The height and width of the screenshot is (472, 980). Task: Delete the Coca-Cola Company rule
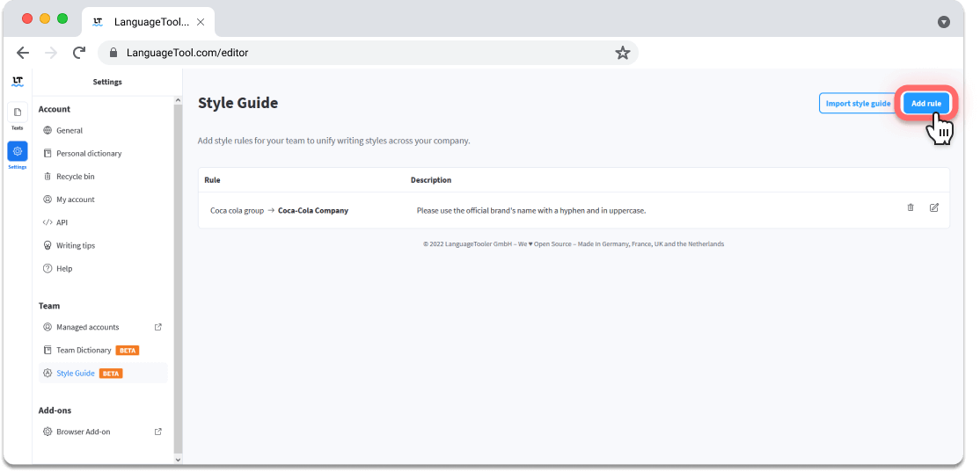coord(911,207)
